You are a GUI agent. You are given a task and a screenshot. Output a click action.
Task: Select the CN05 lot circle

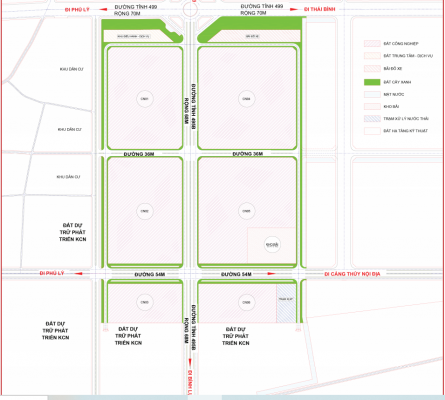tap(246, 211)
